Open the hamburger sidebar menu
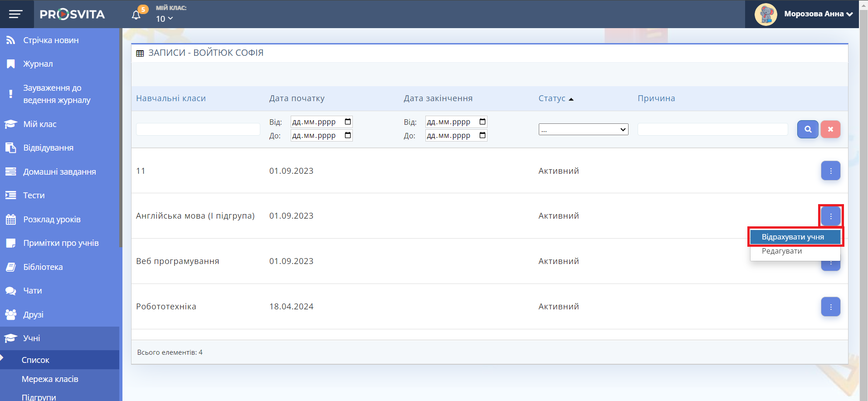This screenshot has width=868, height=401. pos(16,14)
